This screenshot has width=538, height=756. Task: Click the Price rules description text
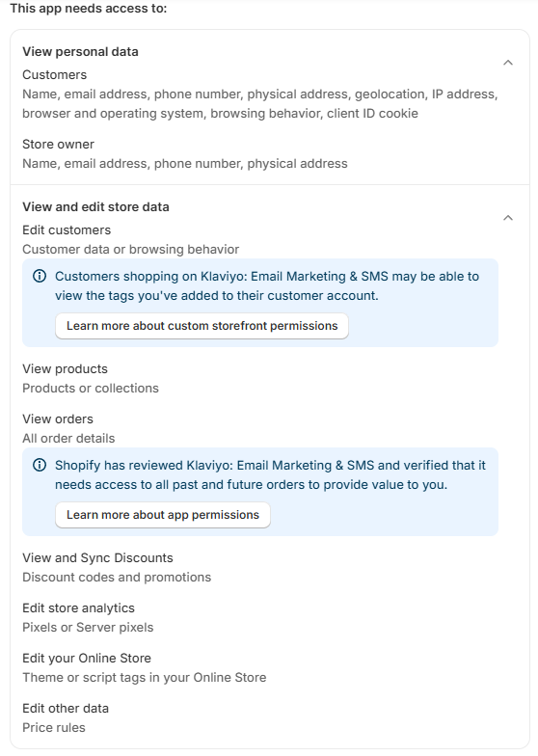pyautogui.click(x=54, y=727)
